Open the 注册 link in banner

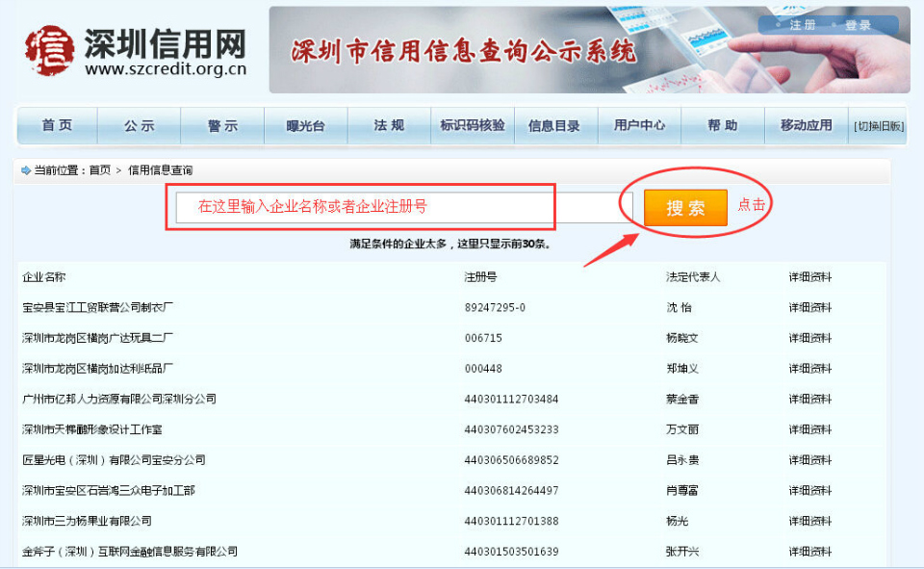tap(802, 25)
